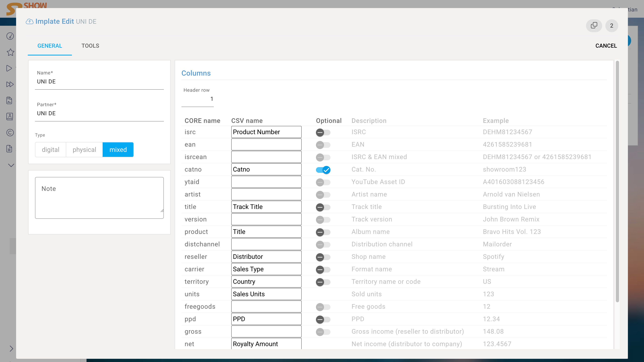Click the contact card sidebar icon
This screenshot has width=644, height=362.
pyautogui.click(x=9, y=116)
